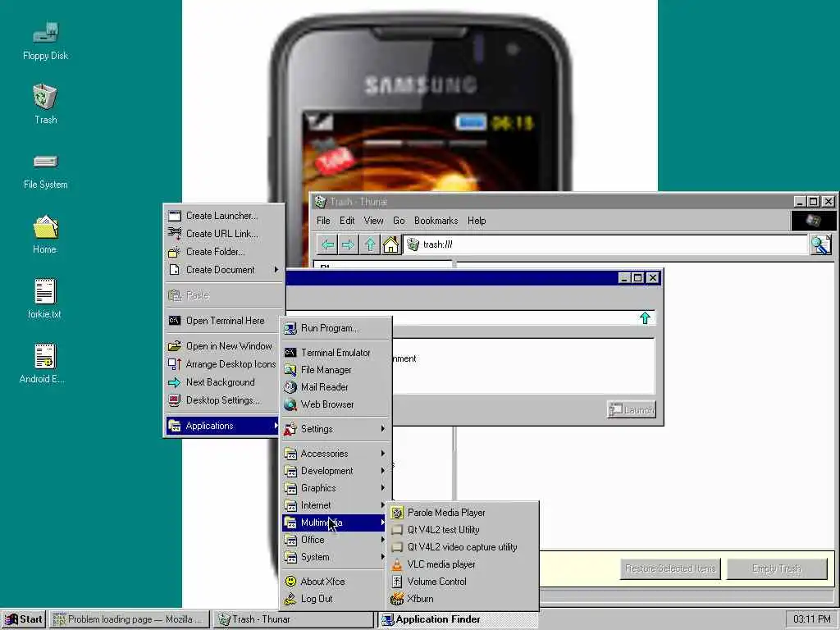Open the File menu in Thunar
This screenshot has width=840, height=630.
pos(323,221)
